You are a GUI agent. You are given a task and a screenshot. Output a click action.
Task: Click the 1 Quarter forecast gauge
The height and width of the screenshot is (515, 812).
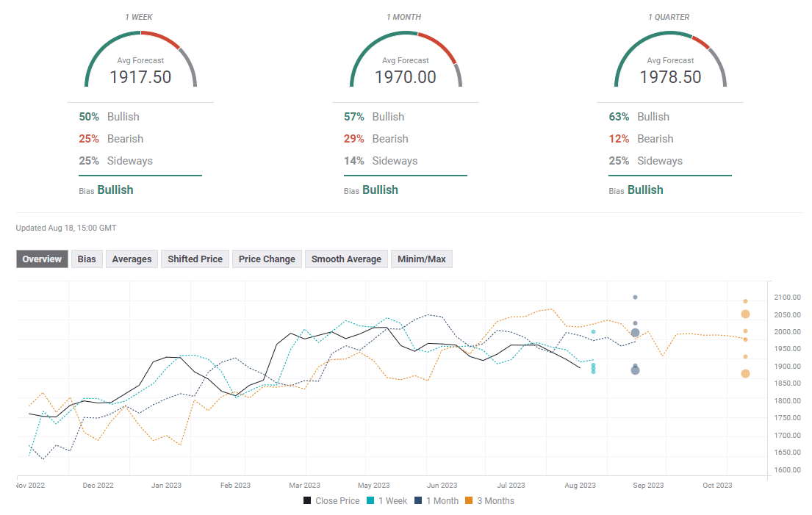(x=670, y=60)
